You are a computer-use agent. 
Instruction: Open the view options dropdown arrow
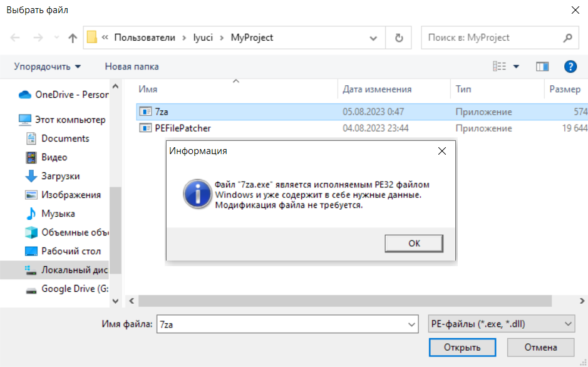(516, 66)
